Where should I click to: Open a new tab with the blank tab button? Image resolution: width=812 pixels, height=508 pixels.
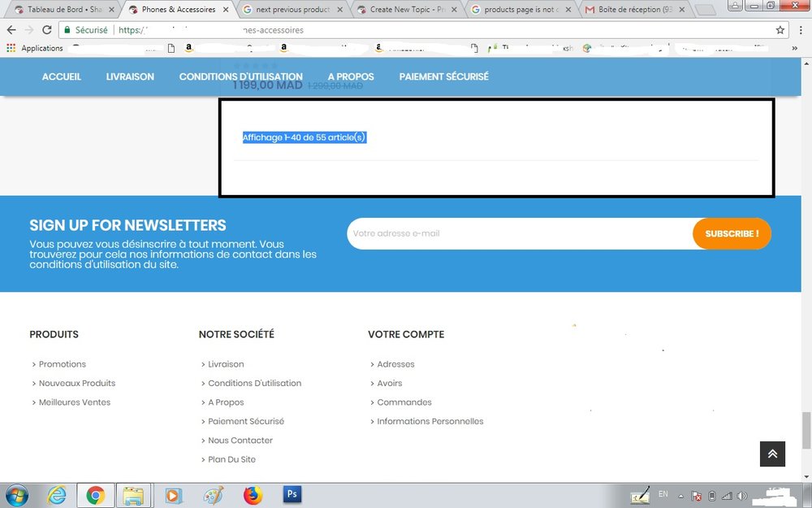[706, 10]
